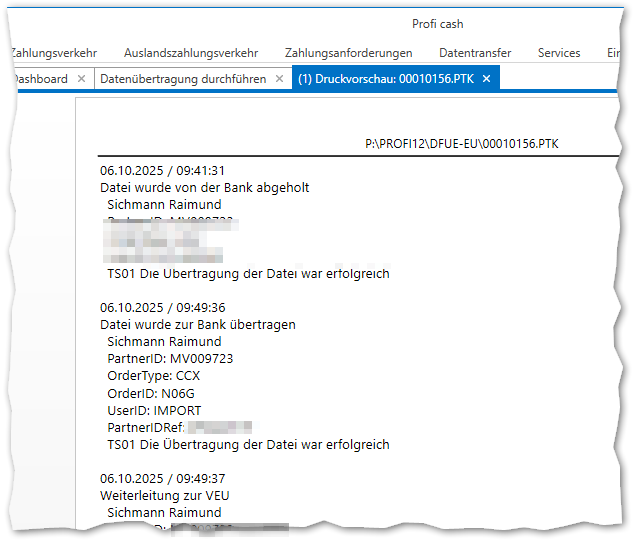
Task: Click the 'OrderType: CCX' line
Action: point(153,376)
